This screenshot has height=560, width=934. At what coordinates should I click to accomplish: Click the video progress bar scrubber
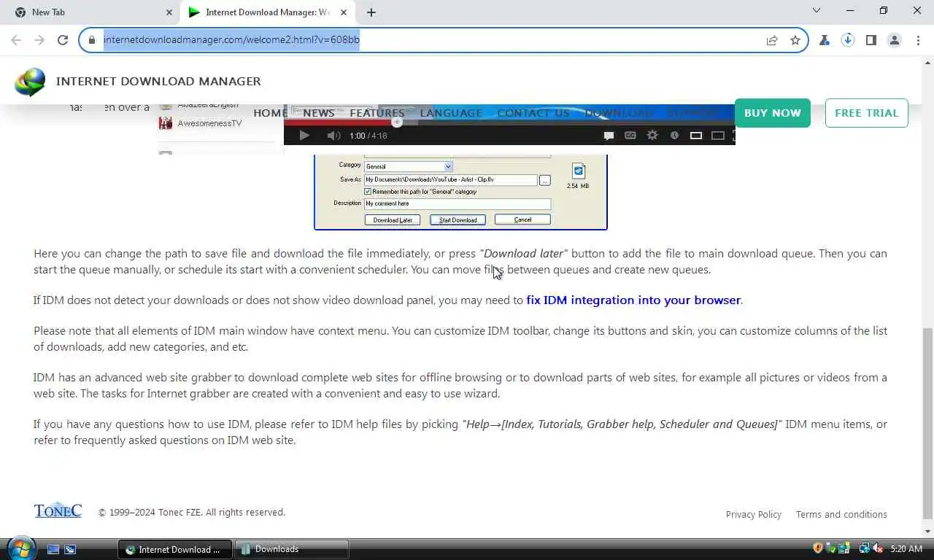397,122
